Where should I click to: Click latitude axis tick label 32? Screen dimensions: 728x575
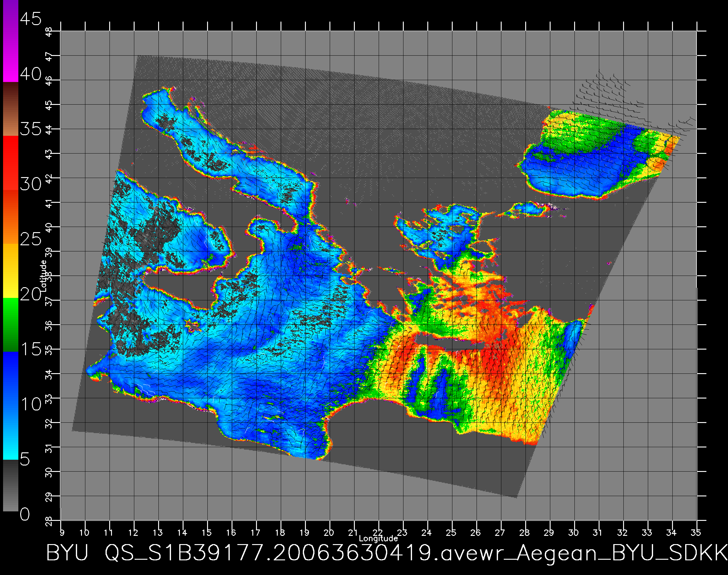coord(49,424)
